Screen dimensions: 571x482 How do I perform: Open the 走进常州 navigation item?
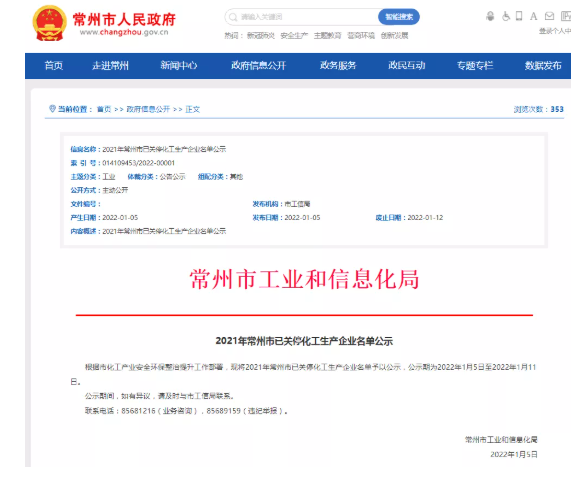[x=110, y=66]
